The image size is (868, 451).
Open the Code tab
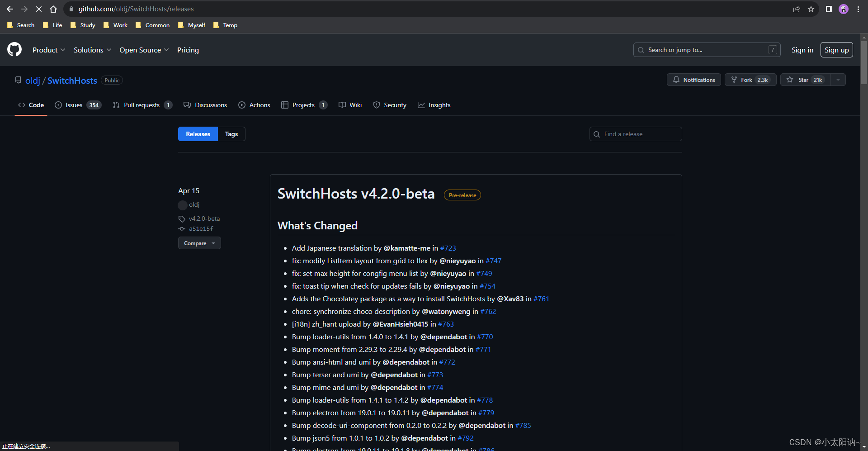[31, 105]
